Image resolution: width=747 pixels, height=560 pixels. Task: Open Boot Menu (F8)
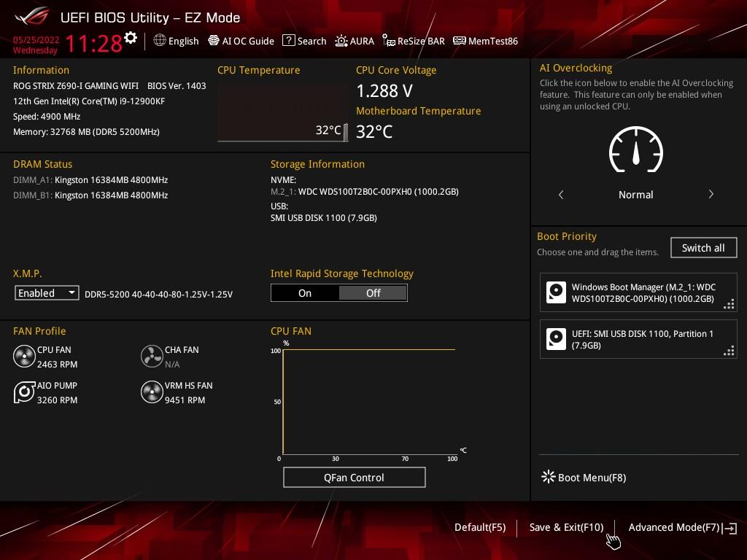584,478
